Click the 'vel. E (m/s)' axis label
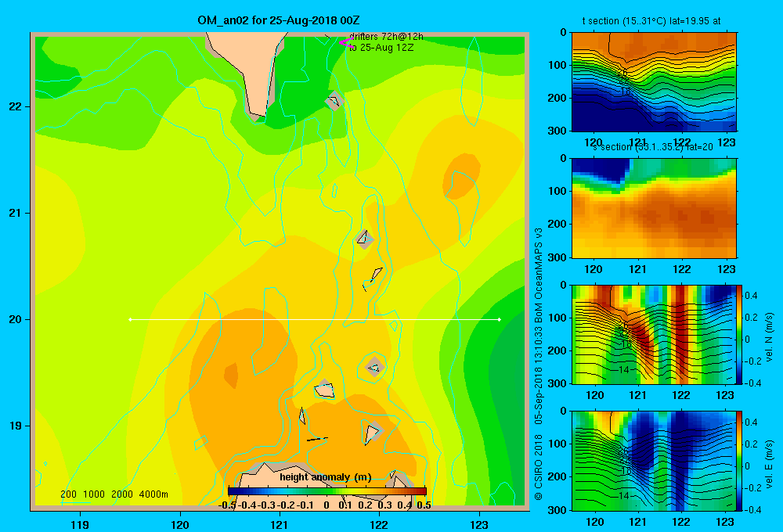The image size is (783, 532). (x=769, y=464)
